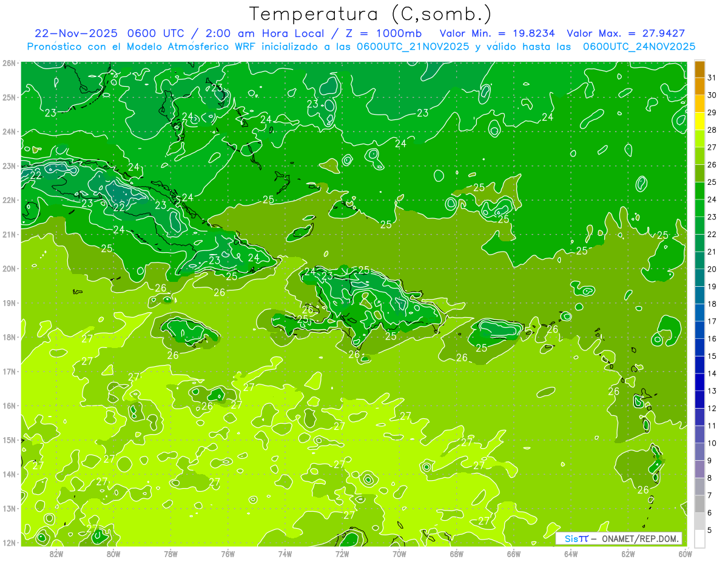
Task: Click the '60W' longitude axis label
Action: pyautogui.click(x=686, y=553)
